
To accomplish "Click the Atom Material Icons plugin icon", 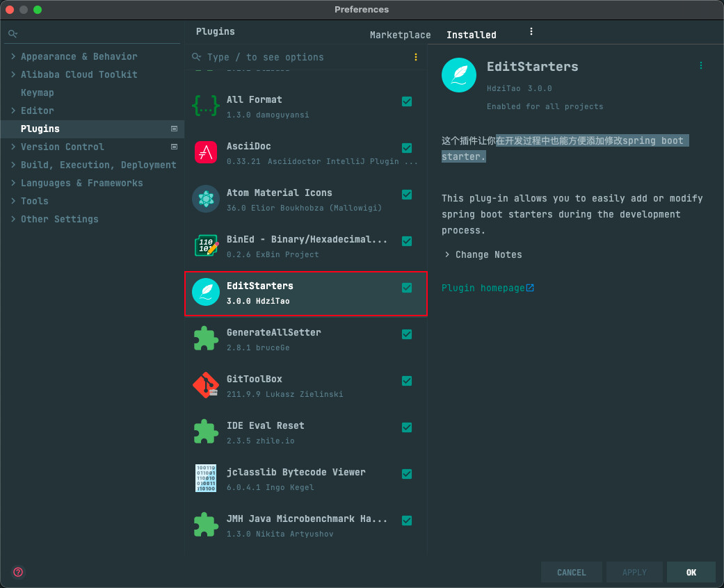I will [205, 199].
